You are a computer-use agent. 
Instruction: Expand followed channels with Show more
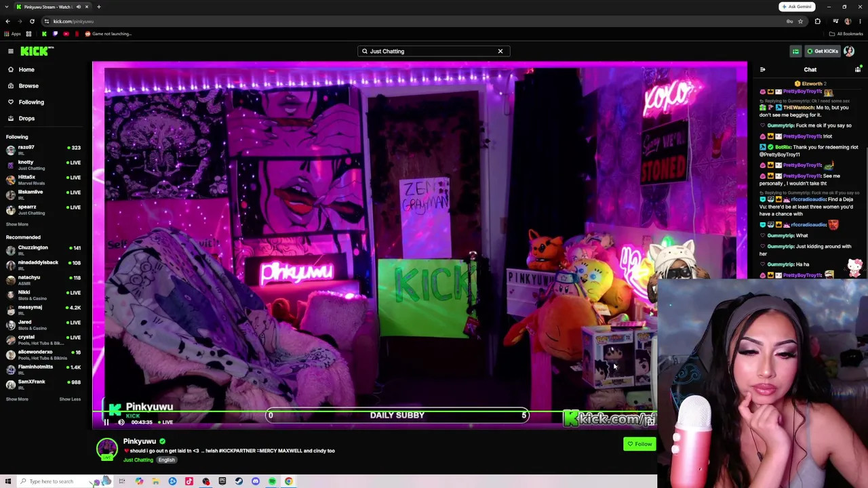pyautogui.click(x=17, y=224)
